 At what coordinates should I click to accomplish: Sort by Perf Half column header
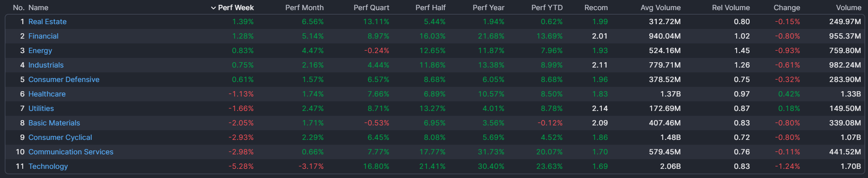click(x=430, y=8)
